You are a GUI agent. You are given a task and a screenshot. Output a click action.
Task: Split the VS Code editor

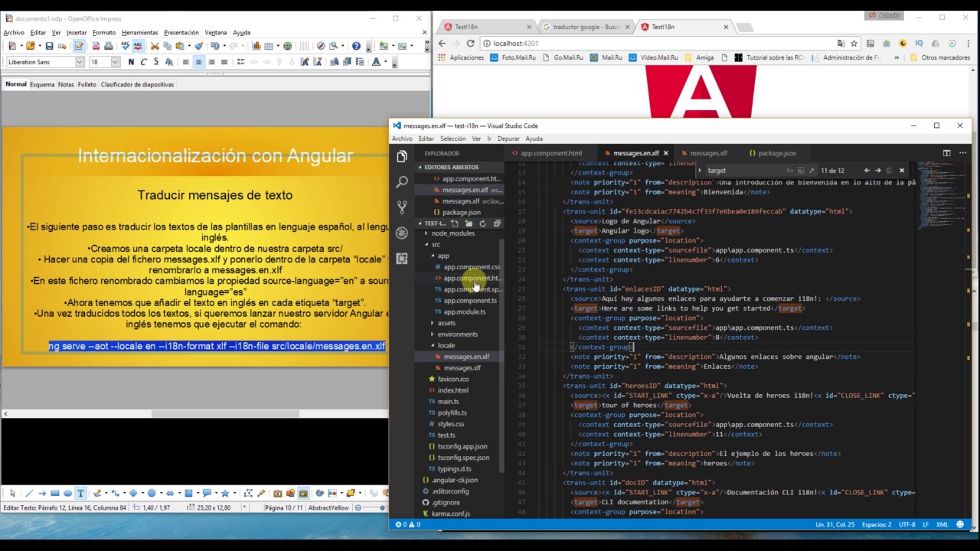(946, 153)
